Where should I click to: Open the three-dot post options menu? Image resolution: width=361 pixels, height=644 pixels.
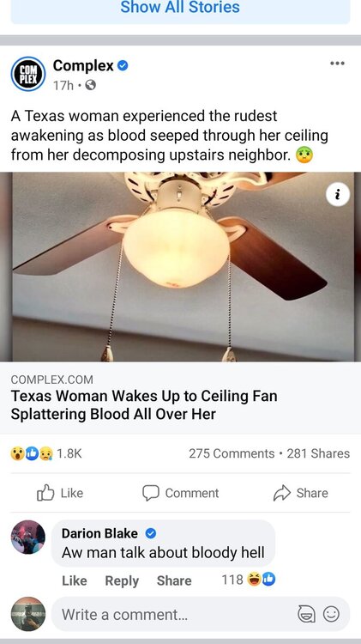(x=337, y=64)
